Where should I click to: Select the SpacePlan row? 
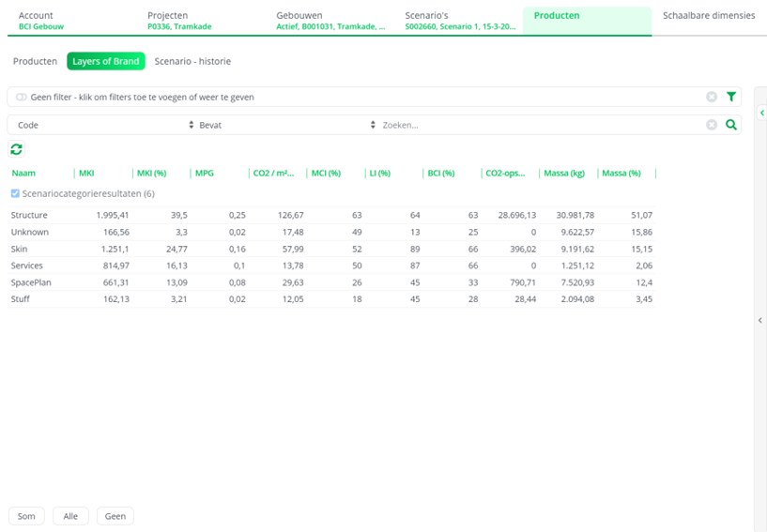coord(331,282)
